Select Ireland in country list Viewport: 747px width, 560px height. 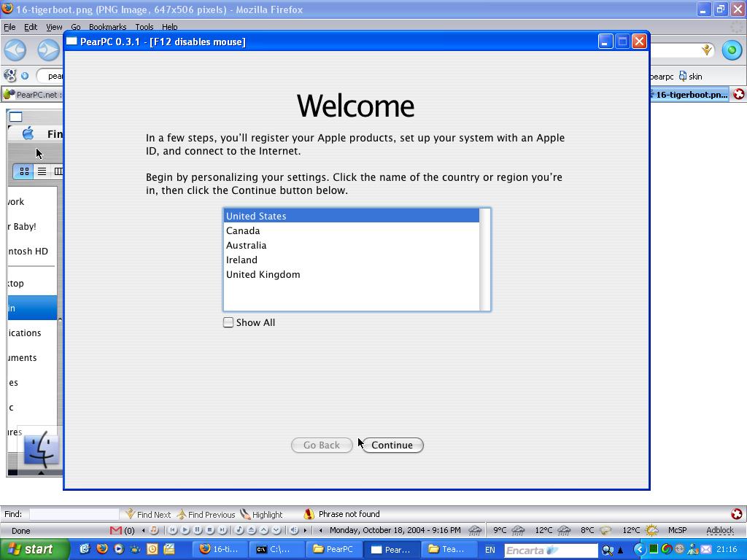click(x=351, y=260)
